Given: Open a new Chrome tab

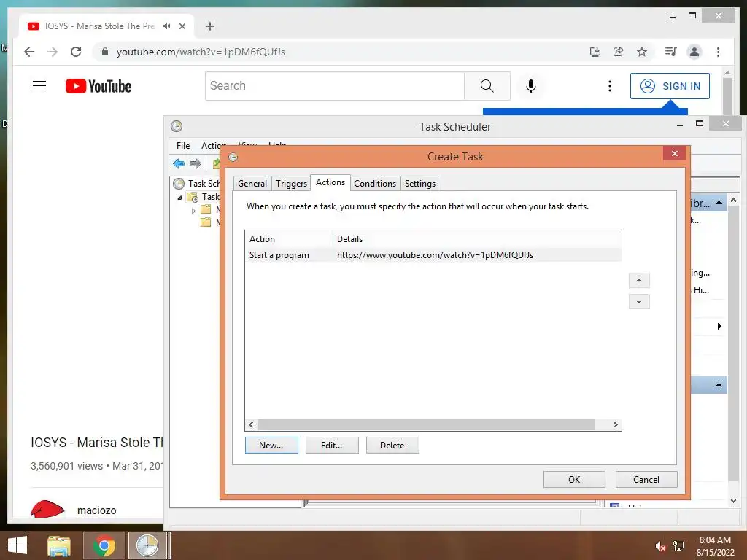Looking at the screenshot, I should [x=210, y=26].
